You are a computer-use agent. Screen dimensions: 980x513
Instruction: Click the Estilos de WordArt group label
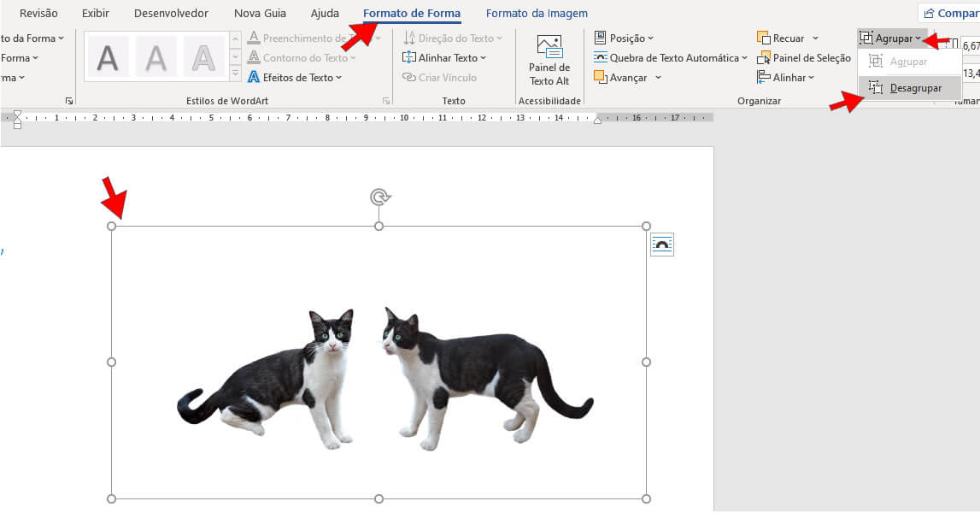(x=227, y=101)
